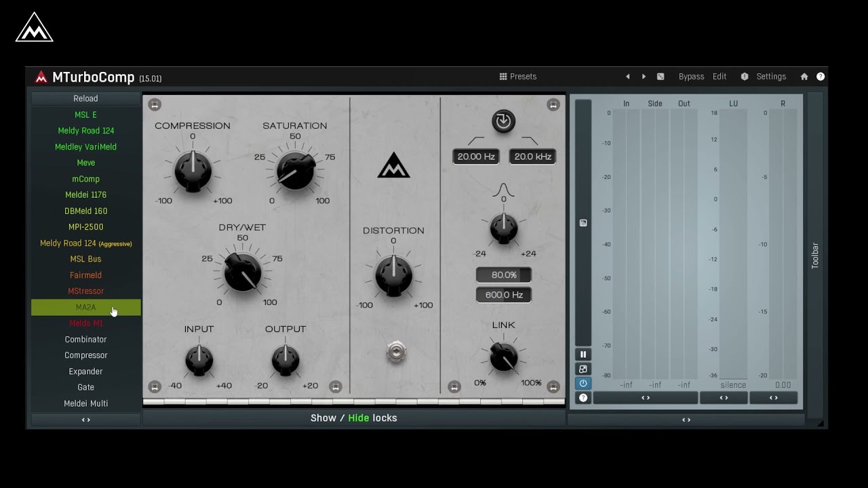Image resolution: width=868 pixels, height=488 pixels.
Task: Click the Saturation knob
Action: pyautogui.click(x=295, y=170)
